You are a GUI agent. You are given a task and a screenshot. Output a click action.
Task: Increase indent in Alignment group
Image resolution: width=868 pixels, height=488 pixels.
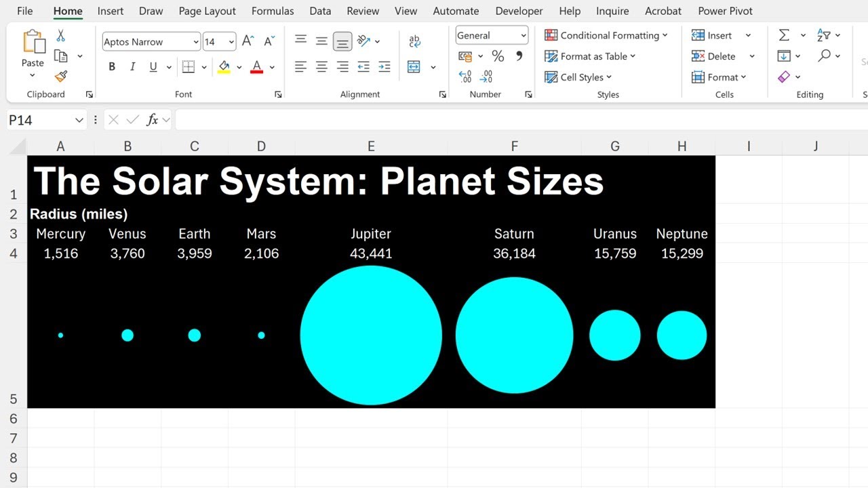coord(384,66)
